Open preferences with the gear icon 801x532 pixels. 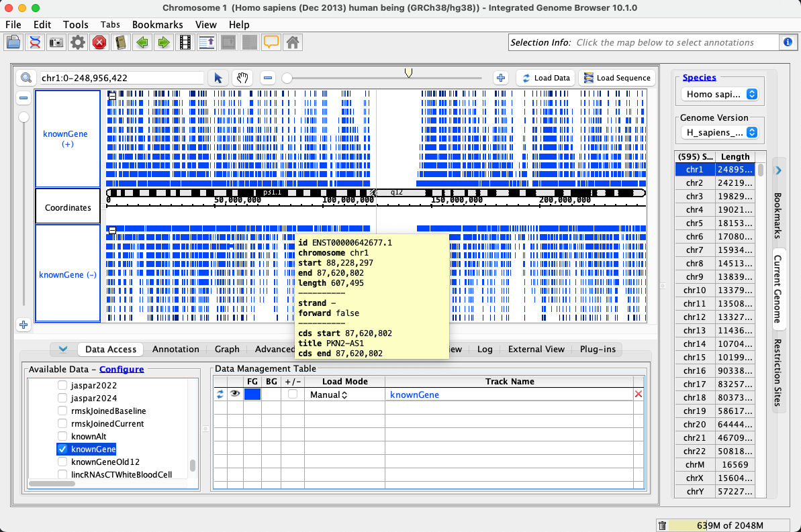coord(78,43)
